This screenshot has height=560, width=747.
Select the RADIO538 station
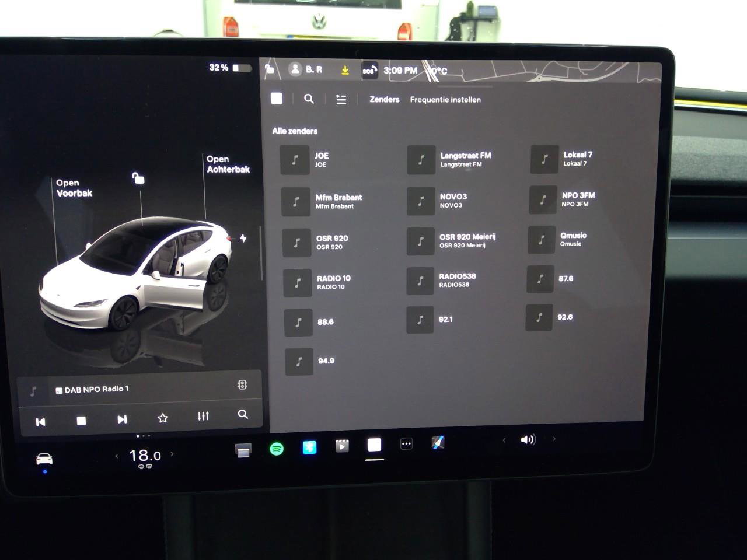click(442, 281)
